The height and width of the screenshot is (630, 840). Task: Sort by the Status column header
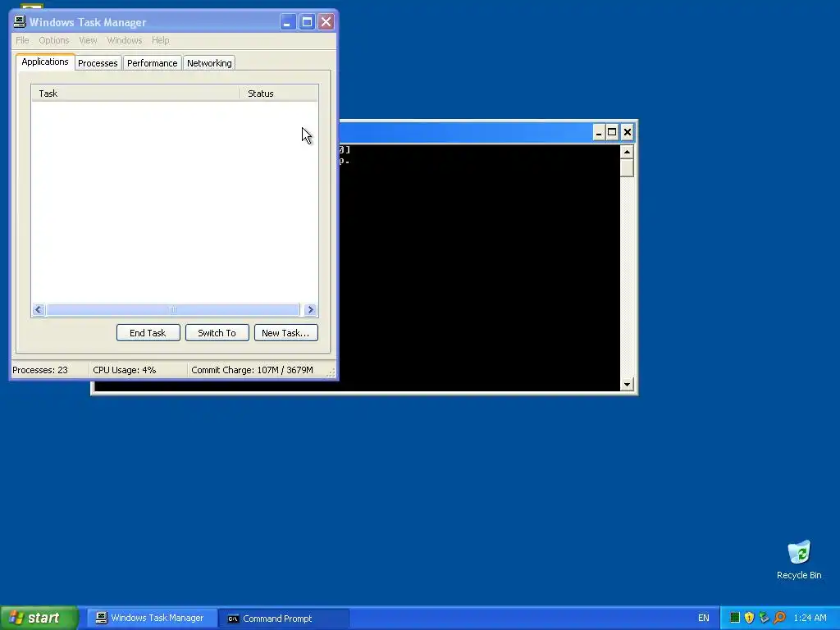coord(279,94)
